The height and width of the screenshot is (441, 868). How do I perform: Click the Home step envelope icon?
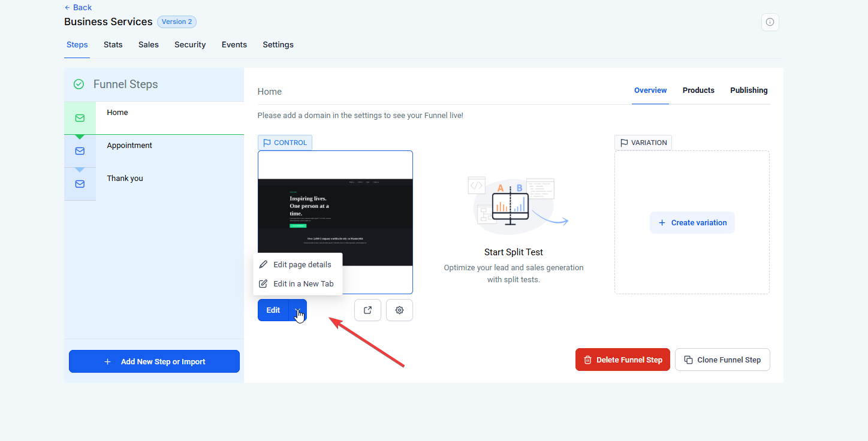click(80, 118)
